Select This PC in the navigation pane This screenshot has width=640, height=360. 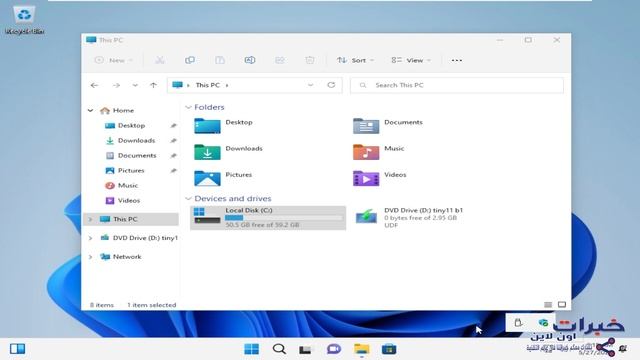(131, 219)
